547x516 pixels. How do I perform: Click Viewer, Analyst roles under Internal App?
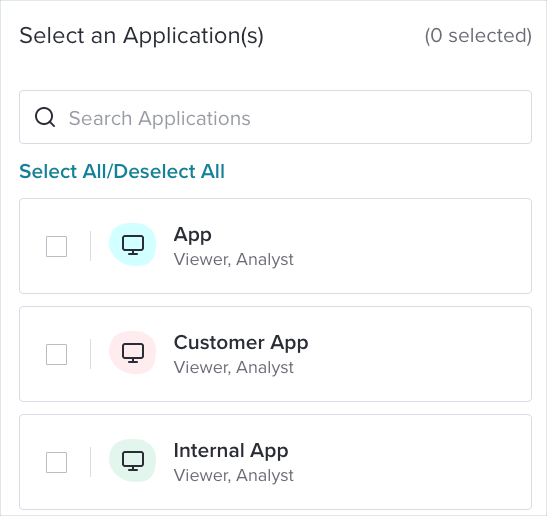click(x=234, y=476)
